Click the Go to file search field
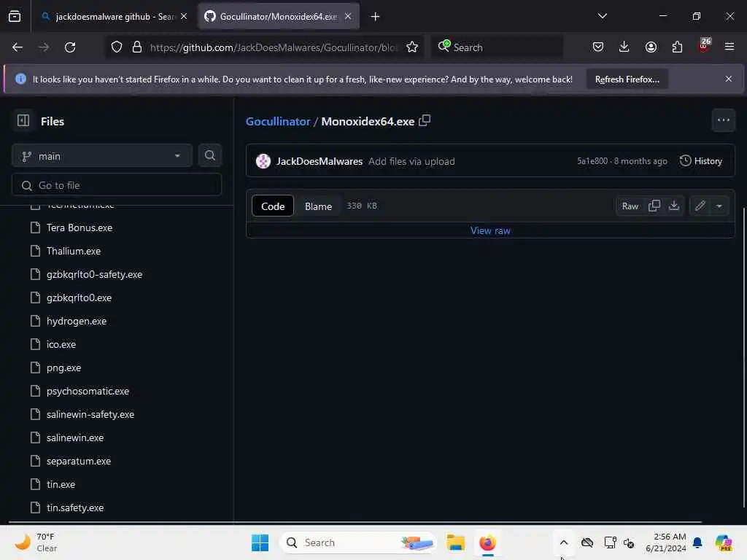The width and height of the screenshot is (747, 560). 117,185
